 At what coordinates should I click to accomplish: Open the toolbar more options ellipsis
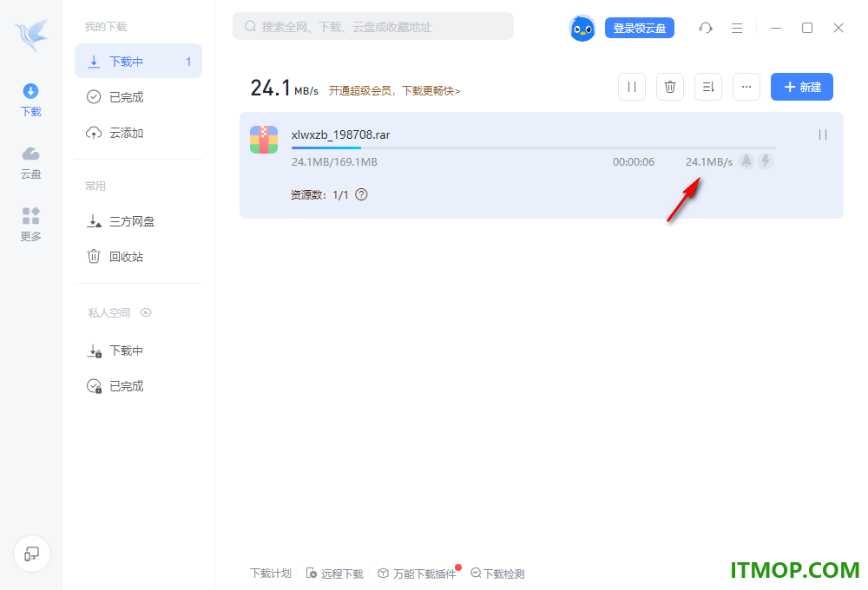(746, 87)
